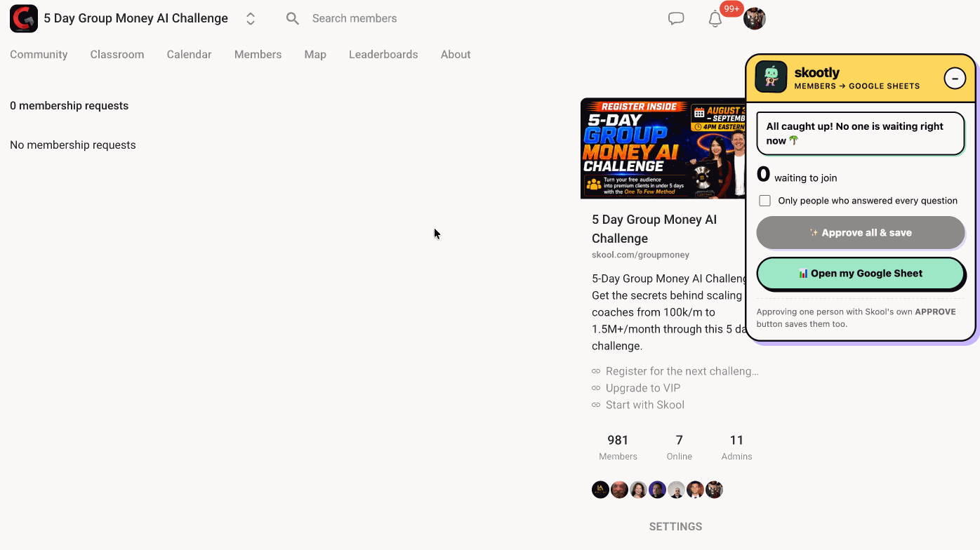Open the About tab
Screen dimensions: 980x550
(456, 55)
